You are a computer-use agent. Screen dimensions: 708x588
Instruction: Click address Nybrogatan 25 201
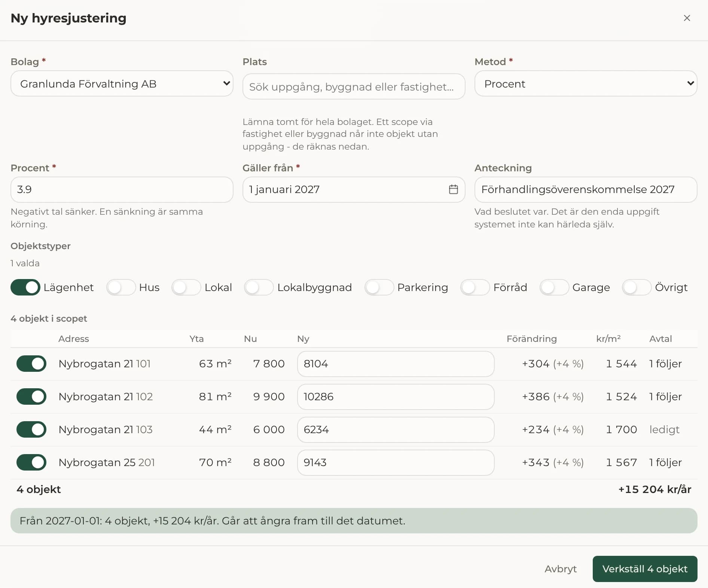pos(107,462)
